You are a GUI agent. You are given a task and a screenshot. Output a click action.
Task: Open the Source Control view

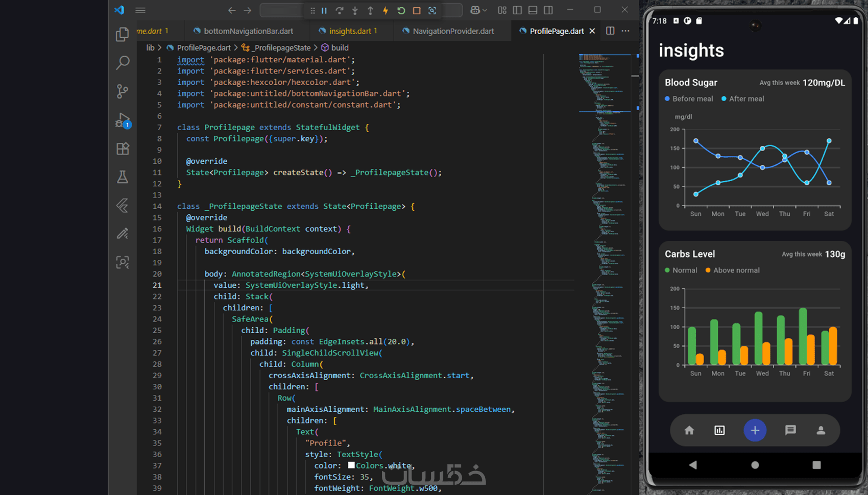tap(122, 91)
